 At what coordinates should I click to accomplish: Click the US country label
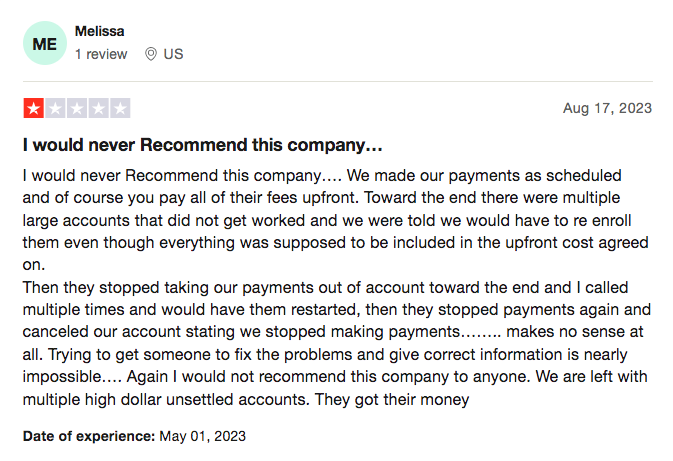[173, 54]
